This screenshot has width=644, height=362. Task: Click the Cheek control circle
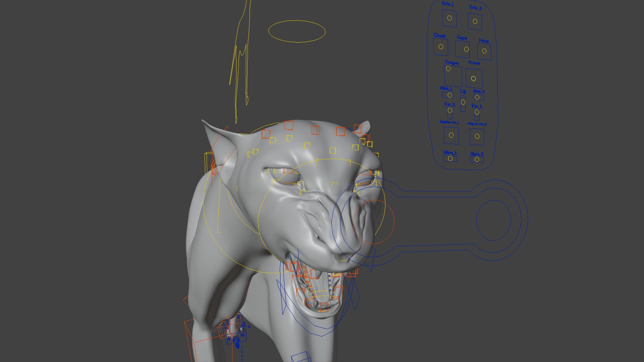[441, 47]
